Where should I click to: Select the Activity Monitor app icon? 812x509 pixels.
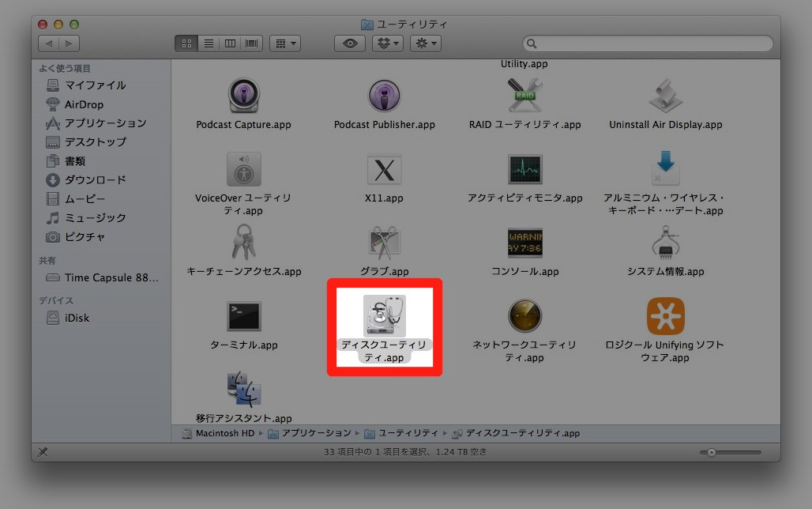point(524,170)
